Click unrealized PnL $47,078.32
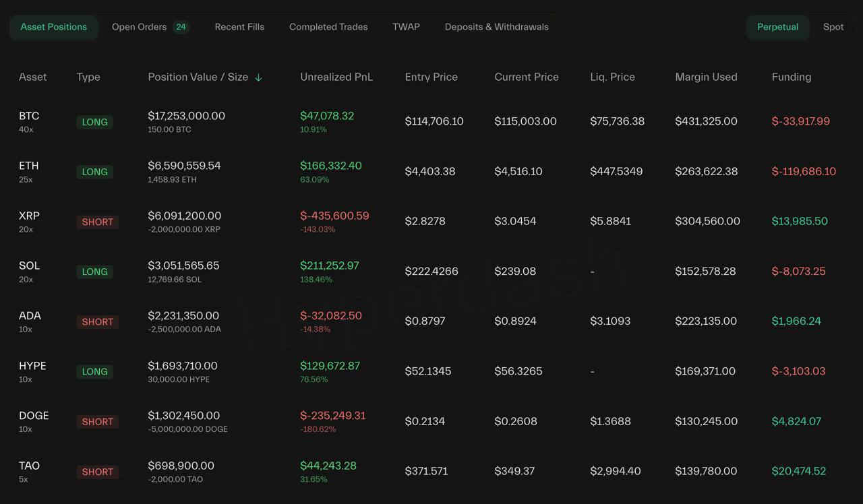This screenshot has height=504, width=863. click(327, 116)
